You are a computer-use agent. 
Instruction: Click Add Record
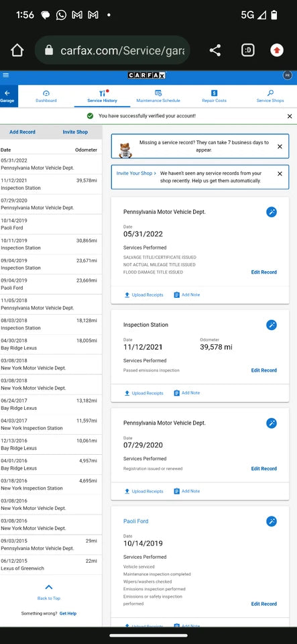tap(22, 132)
